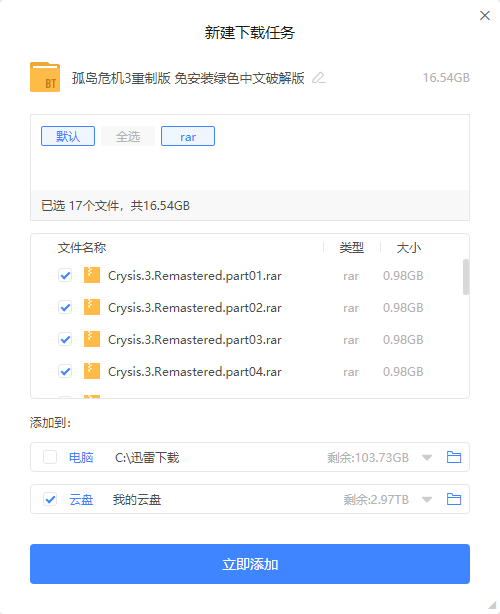The width and height of the screenshot is (500, 614).
Task: Sort by the 文件名称 column header
Action: tap(82, 247)
